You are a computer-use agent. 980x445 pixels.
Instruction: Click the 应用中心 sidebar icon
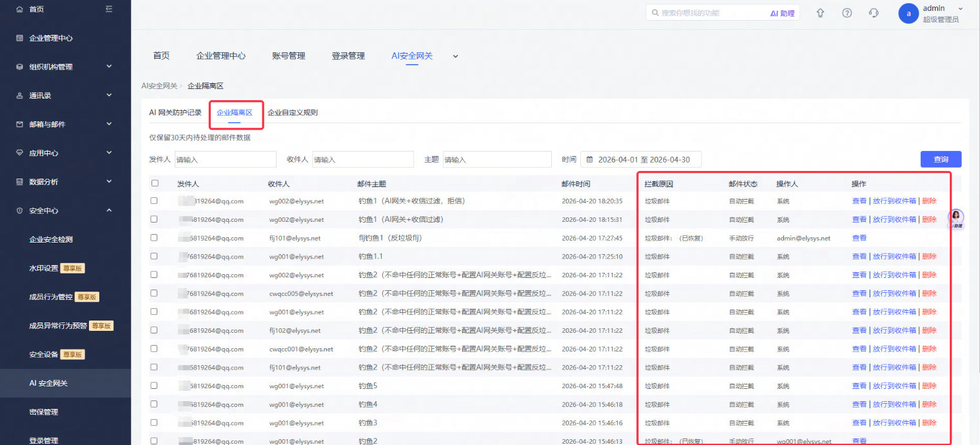point(19,153)
